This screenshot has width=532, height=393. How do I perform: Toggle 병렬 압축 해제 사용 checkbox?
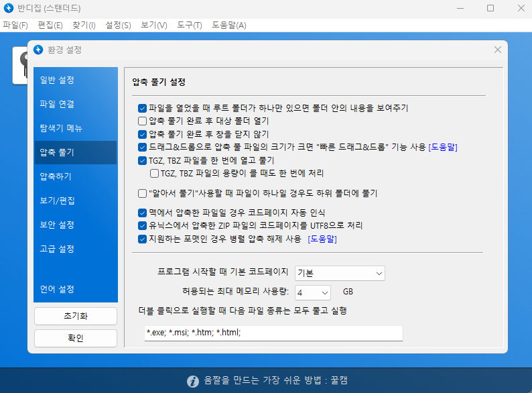(142, 239)
